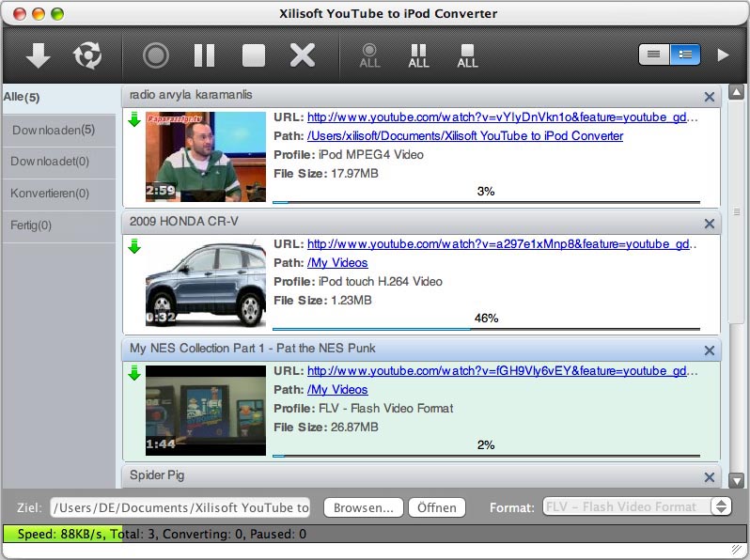Click the Format dropdown stepper arrows
750x560 pixels.
721,506
